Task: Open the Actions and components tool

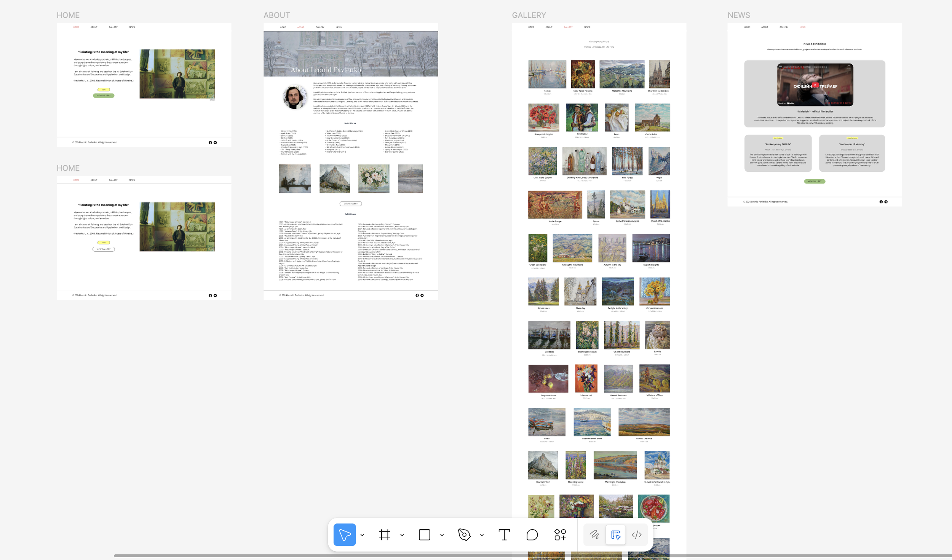Action: 560,534
